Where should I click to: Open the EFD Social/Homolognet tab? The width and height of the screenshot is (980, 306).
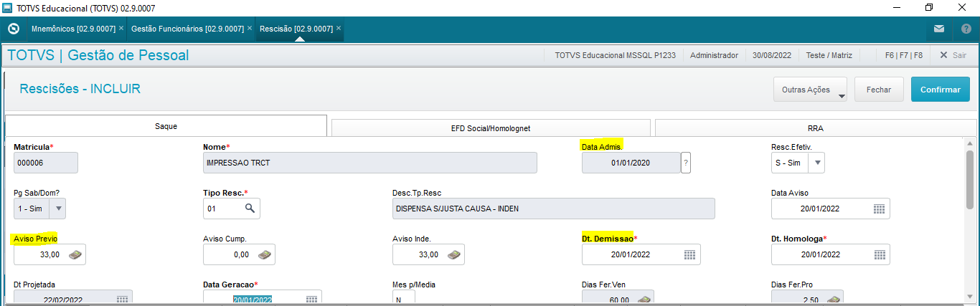tap(491, 128)
